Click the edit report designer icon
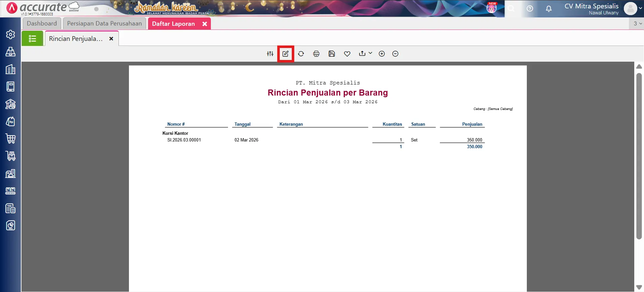 (285, 54)
